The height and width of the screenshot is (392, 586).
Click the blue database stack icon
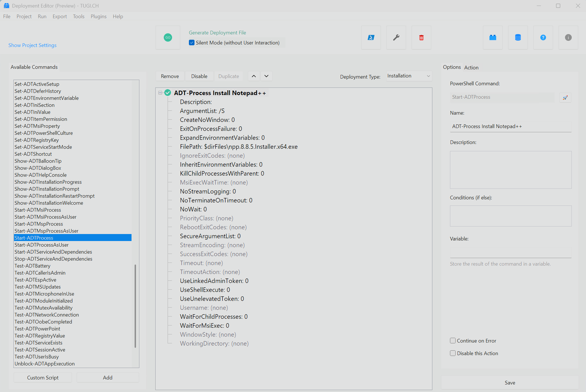tap(518, 37)
